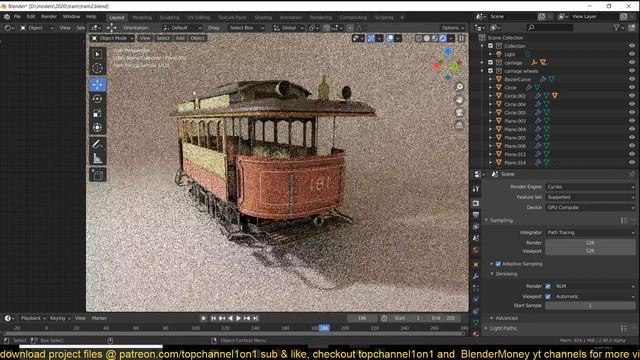
Task: Pause the viewport render preview
Action: tap(461, 38)
